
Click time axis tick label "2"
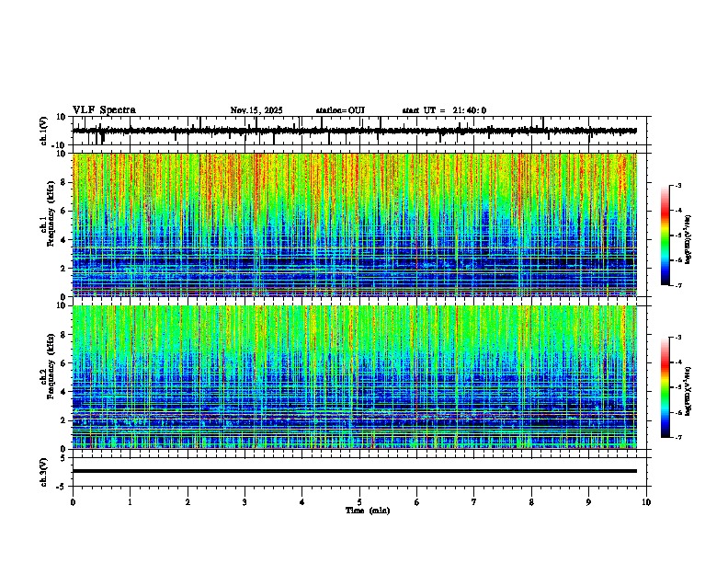[188, 502]
